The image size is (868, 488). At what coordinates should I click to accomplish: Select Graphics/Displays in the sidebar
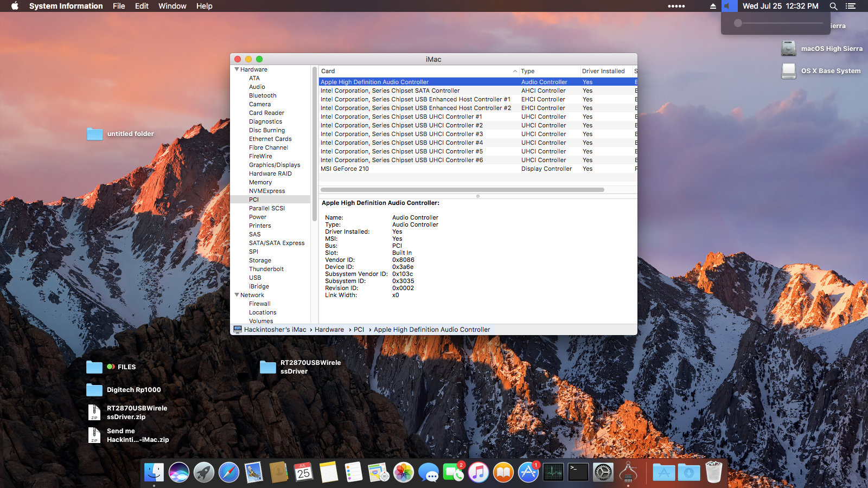click(x=275, y=165)
